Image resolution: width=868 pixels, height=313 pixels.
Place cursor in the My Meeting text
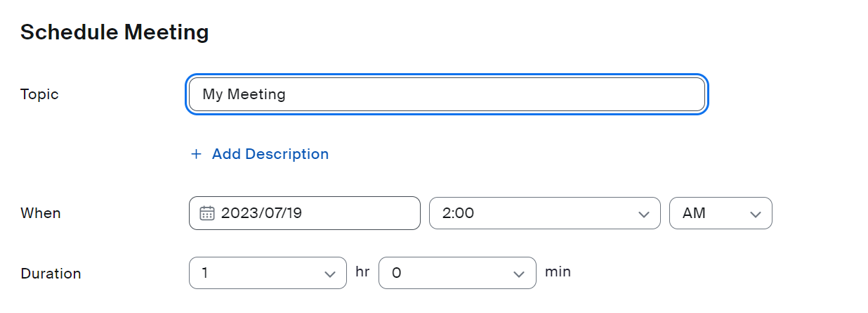(244, 94)
